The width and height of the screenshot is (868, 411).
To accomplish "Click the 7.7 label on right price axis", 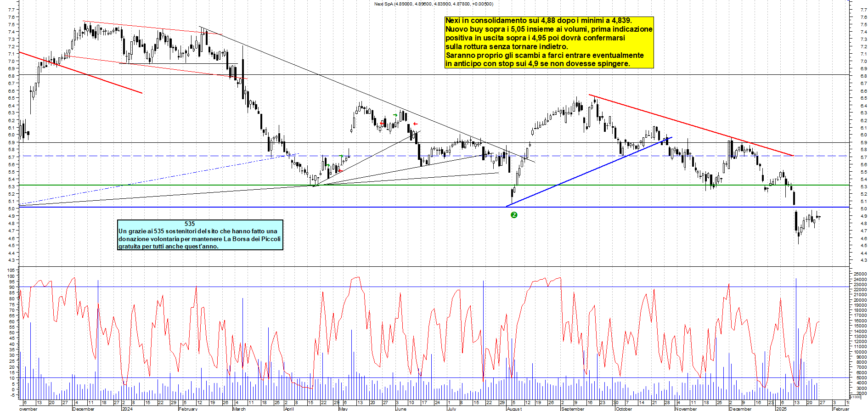I will (x=863, y=10).
